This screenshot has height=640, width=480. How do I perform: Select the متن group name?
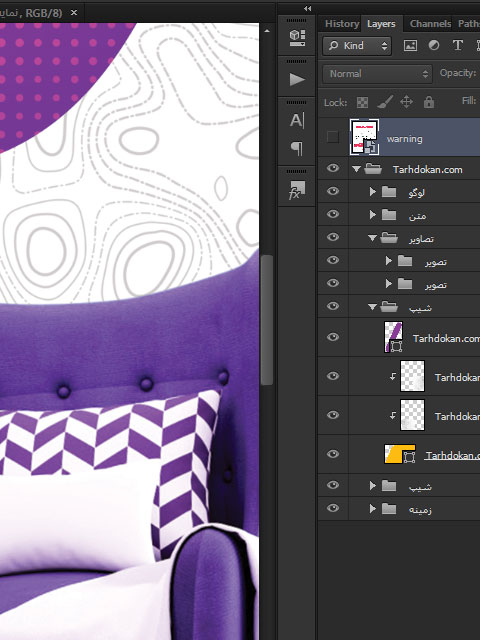[x=417, y=216]
